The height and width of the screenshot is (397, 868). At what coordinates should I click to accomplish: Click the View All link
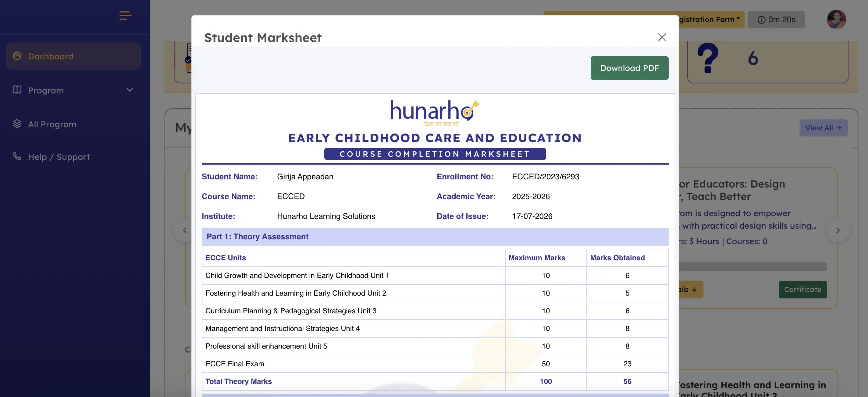click(824, 128)
